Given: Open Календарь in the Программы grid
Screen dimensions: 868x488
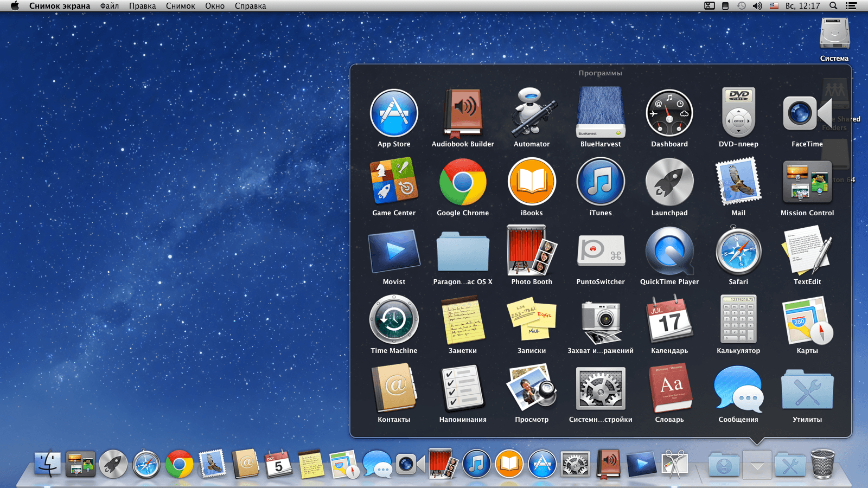Looking at the screenshot, I should pyautogui.click(x=669, y=320).
